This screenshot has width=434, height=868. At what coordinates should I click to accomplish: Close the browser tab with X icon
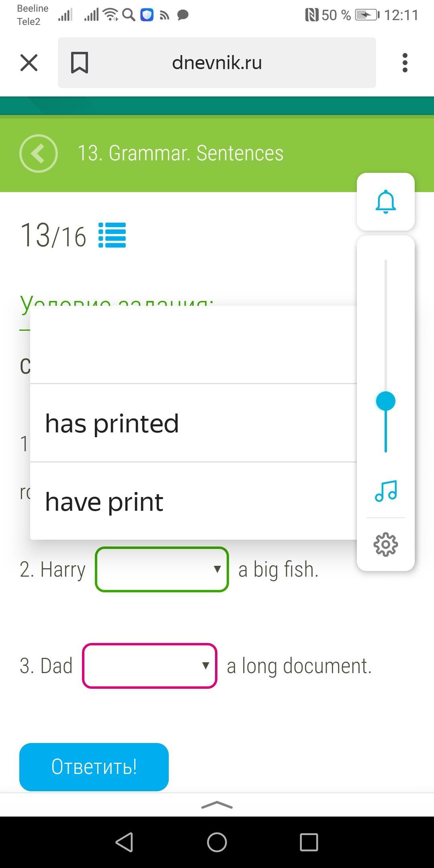click(x=29, y=63)
